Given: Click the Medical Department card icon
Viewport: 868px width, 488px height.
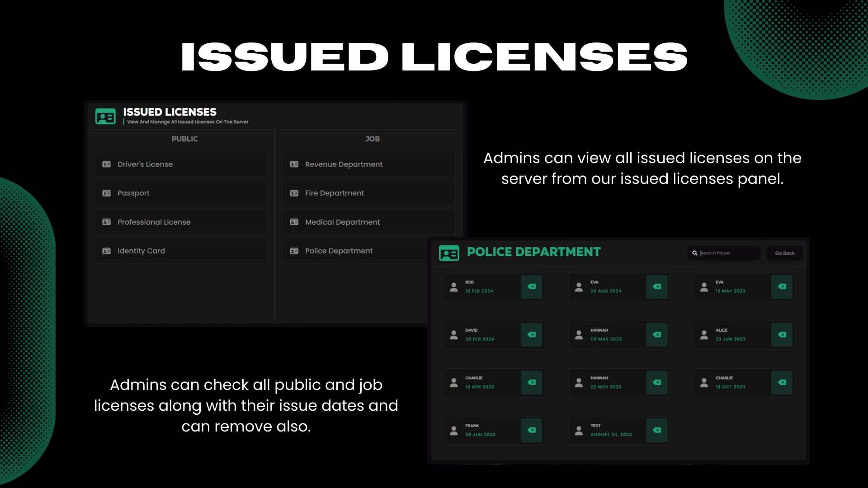Looking at the screenshot, I should tap(294, 222).
